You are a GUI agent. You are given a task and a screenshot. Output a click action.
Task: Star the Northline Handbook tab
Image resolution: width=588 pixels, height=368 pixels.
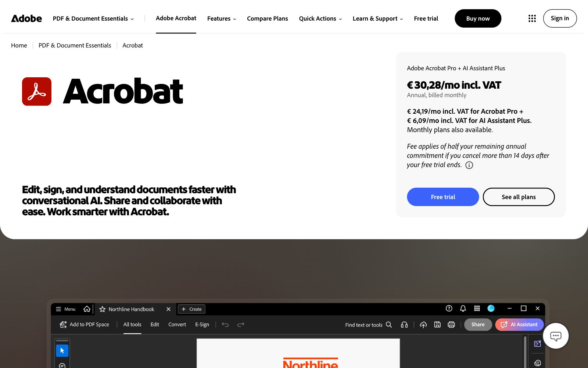point(103,309)
